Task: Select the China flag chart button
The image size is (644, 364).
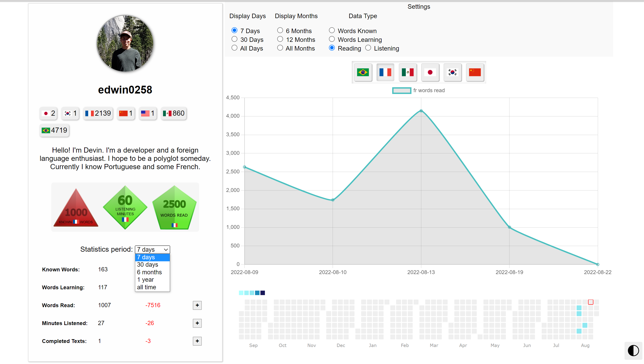Action: [x=475, y=72]
